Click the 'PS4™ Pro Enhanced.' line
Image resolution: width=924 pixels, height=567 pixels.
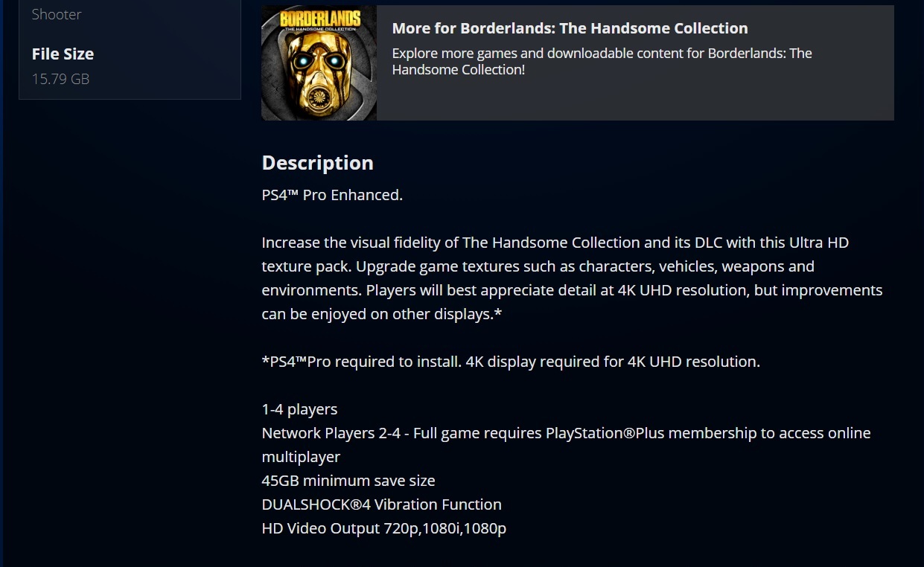(332, 195)
